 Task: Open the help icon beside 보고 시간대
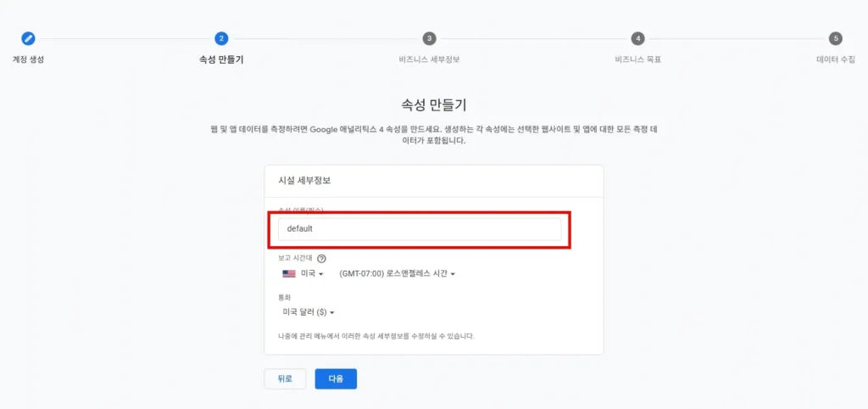coord(321,259)
